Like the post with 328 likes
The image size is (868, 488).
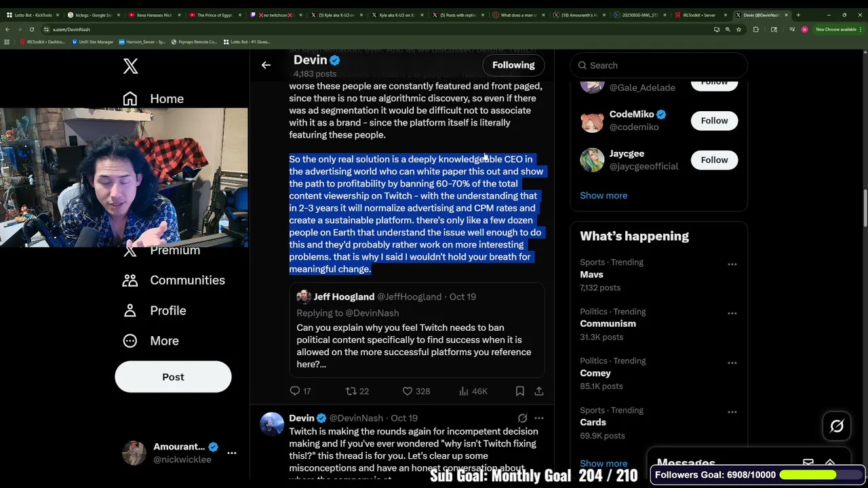pyautogui.click(x=416, y=391)
